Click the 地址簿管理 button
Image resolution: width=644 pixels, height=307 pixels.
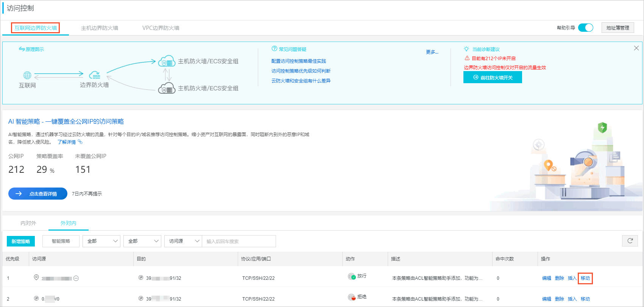point(617,28)
